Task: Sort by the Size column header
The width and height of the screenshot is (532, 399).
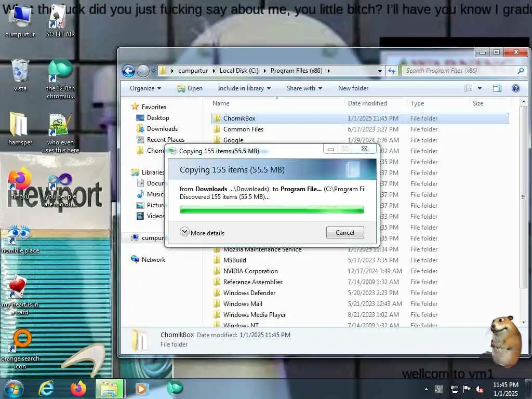Action: (490, 103)
